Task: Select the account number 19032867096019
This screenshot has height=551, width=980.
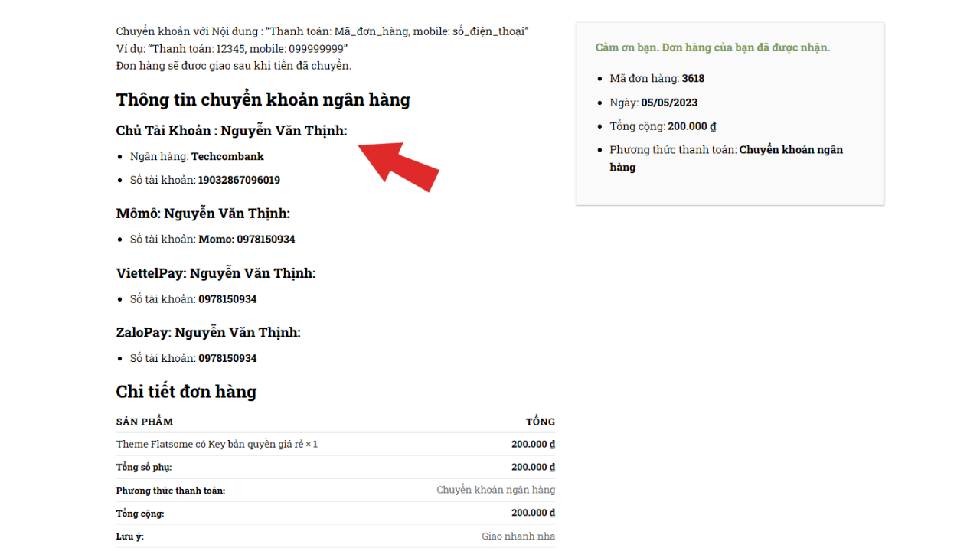Action: (x=239, y=180)
